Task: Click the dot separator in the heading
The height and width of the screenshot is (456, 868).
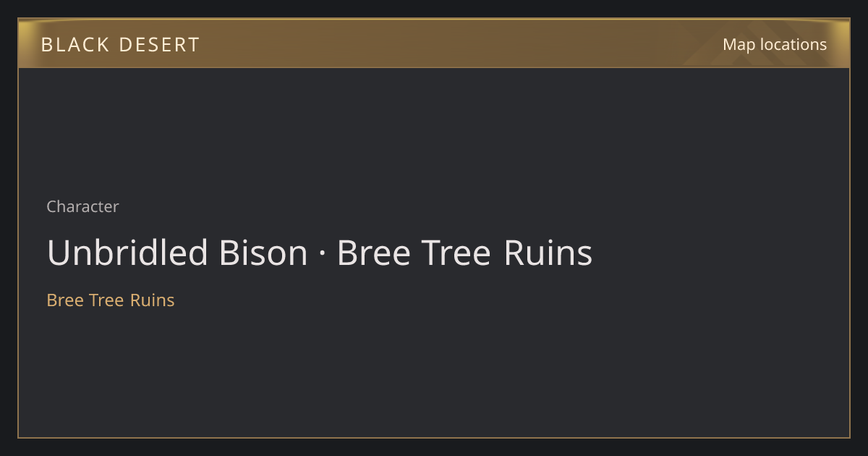Action: coord(323,254)
